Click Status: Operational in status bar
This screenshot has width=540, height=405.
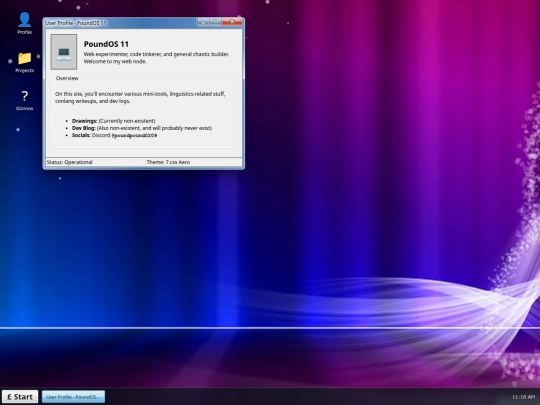(x=95, y=162)
